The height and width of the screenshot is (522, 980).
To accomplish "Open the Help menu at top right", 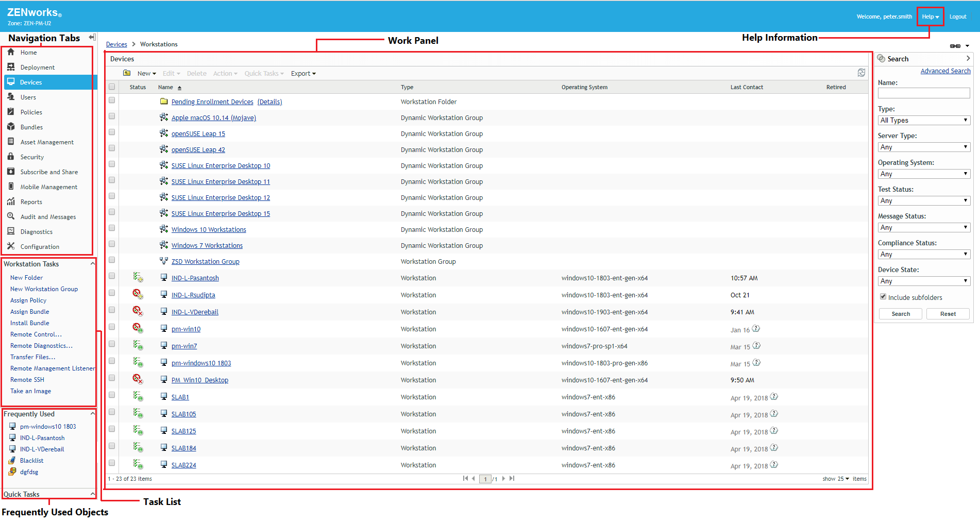I will (x=930, y=16).
